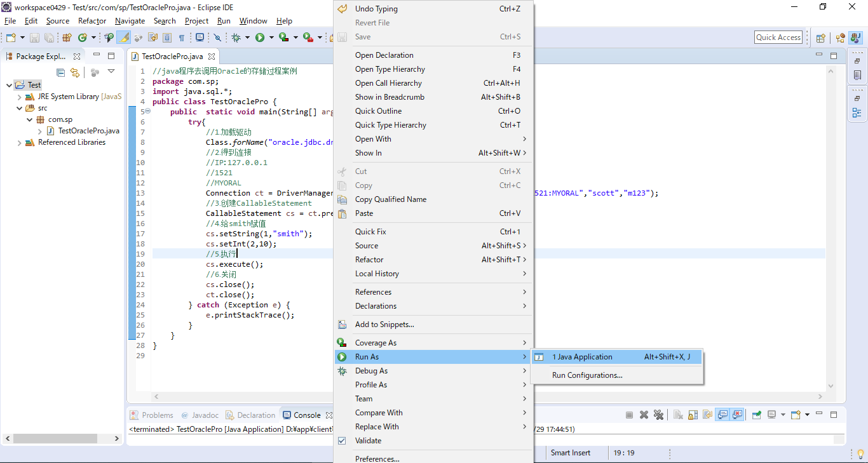Choose Copy Qualified Name menu item
This screenshot has height=463, width=868.
pyautogui.click(x=433, y=199)
